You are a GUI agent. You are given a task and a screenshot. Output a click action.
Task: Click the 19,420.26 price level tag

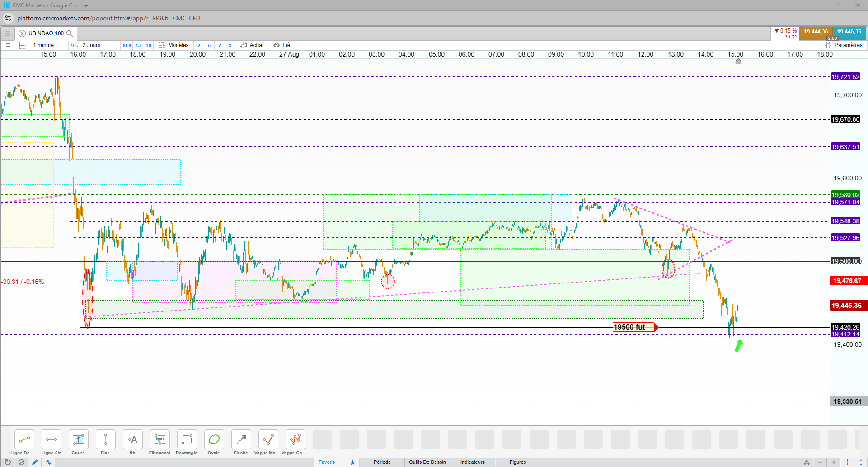[845, 327]
